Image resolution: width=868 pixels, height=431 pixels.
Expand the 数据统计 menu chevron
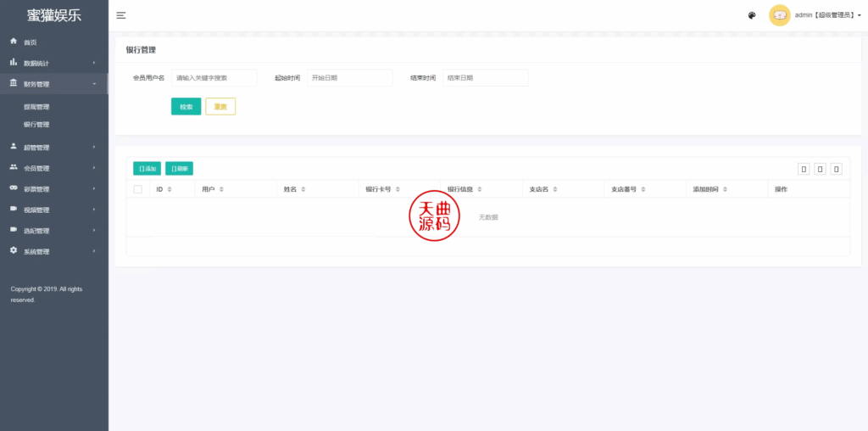click(94, 63)
